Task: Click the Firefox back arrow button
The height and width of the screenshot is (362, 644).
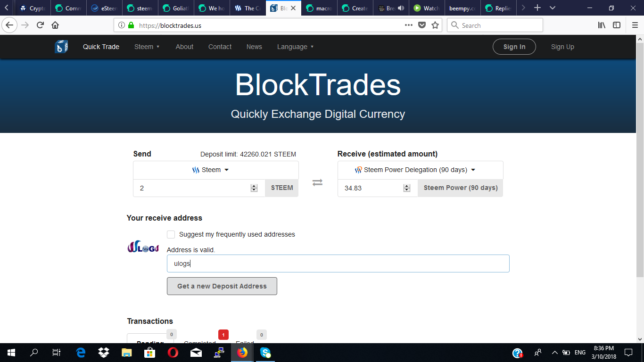Action: (x=9, y=25)
